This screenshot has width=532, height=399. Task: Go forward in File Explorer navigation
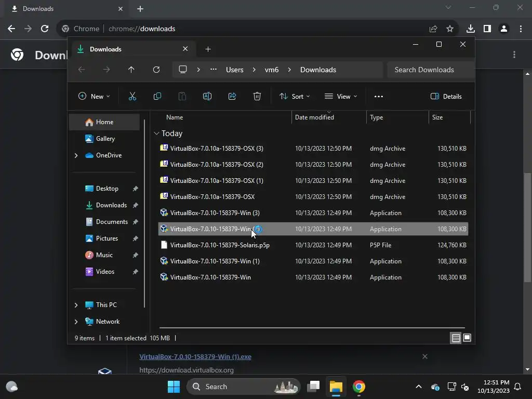[x=107, y=70]
